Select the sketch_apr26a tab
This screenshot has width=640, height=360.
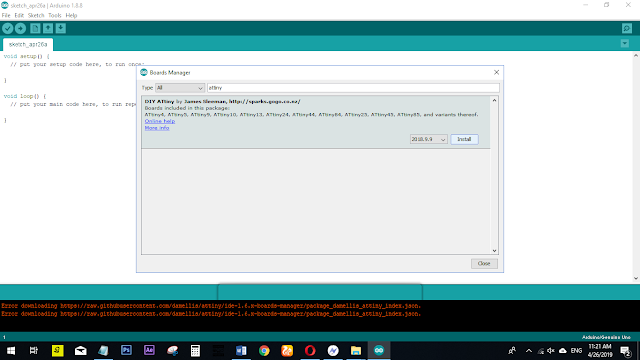click(x=28, y=44)
